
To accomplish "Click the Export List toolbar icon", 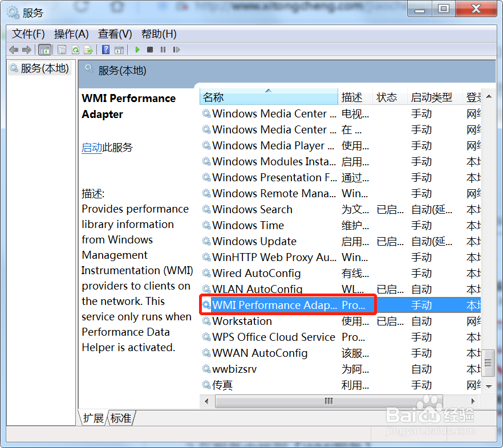I will click(88, 50).
